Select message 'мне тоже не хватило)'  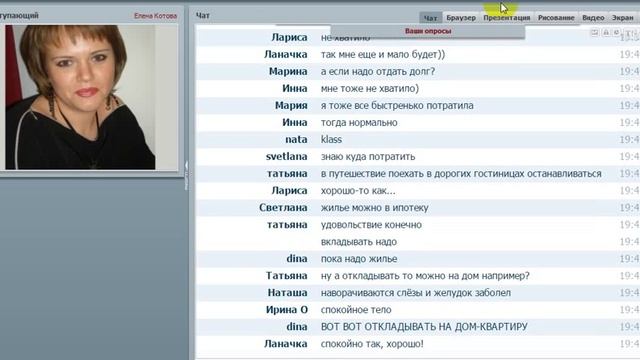tap(369, 89)
